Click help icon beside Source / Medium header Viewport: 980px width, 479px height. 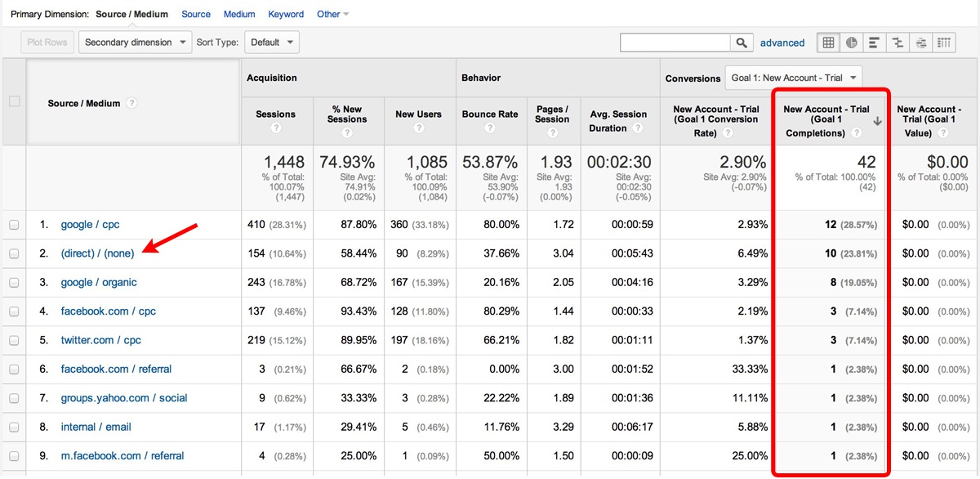click(131, 104)
